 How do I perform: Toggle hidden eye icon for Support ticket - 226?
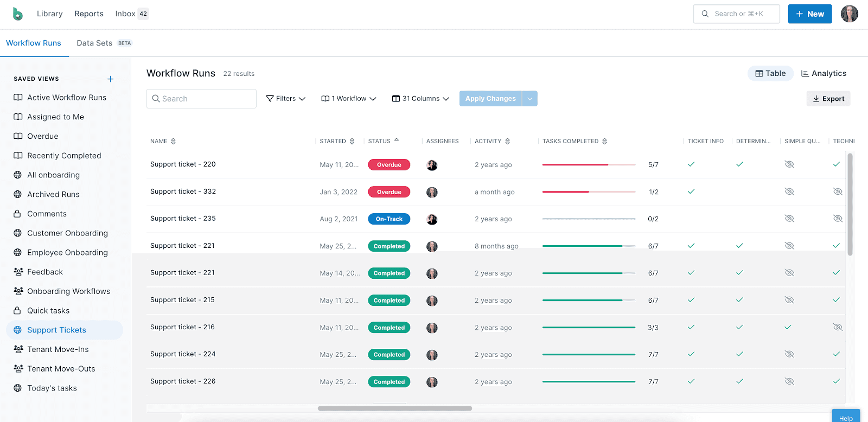tap(789, 381)
